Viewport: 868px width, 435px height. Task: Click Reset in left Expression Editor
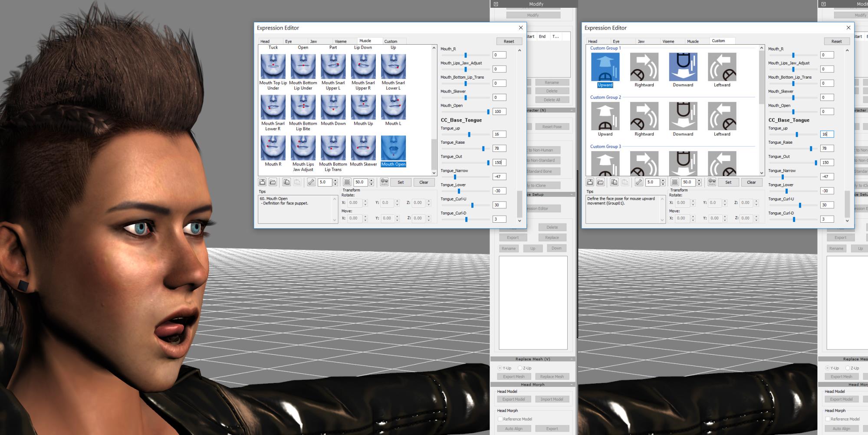[x=509, y=42]
